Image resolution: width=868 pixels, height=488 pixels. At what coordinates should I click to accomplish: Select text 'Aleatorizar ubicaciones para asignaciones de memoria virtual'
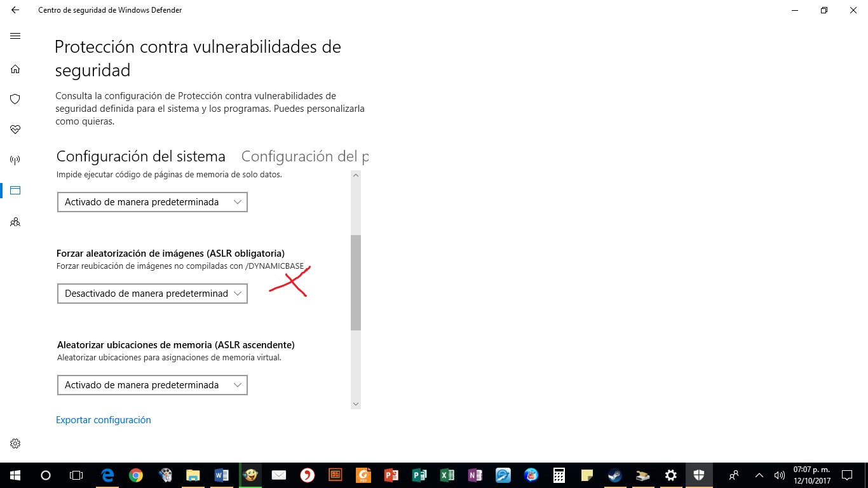169,358
